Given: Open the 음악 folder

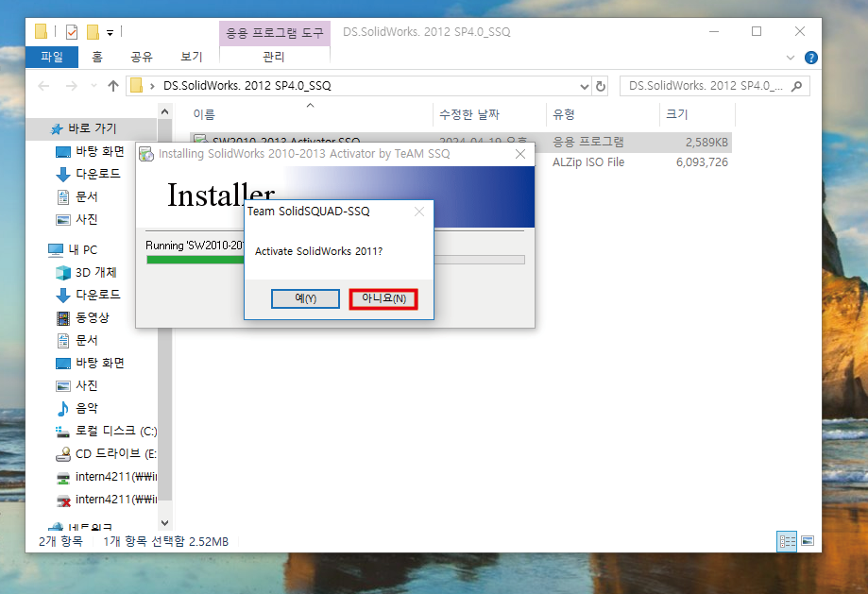Looking at the screenshot, I should pyautogui.click(x=86, y=408).
